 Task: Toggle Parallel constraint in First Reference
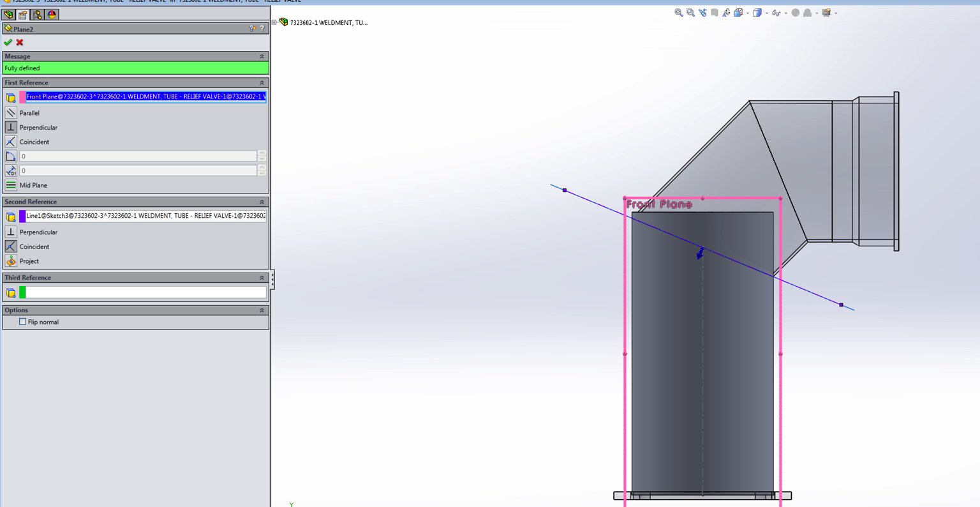[x=11, y=113]
